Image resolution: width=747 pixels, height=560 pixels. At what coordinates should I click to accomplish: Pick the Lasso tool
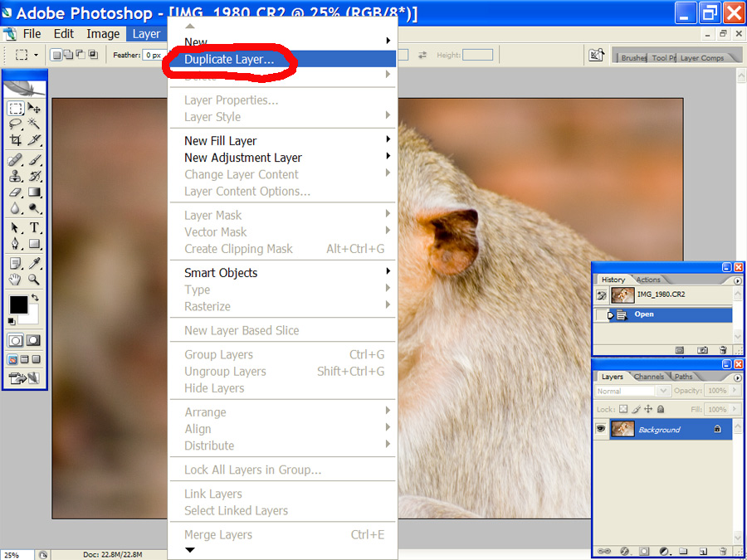[x=16, y=124]
